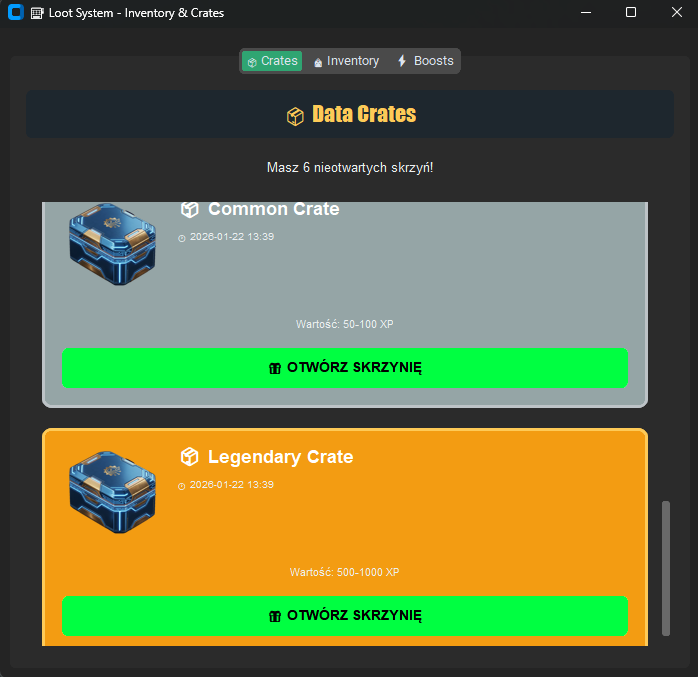Close the Loot System window
This screenshot has width=698, height=677.
677,12
